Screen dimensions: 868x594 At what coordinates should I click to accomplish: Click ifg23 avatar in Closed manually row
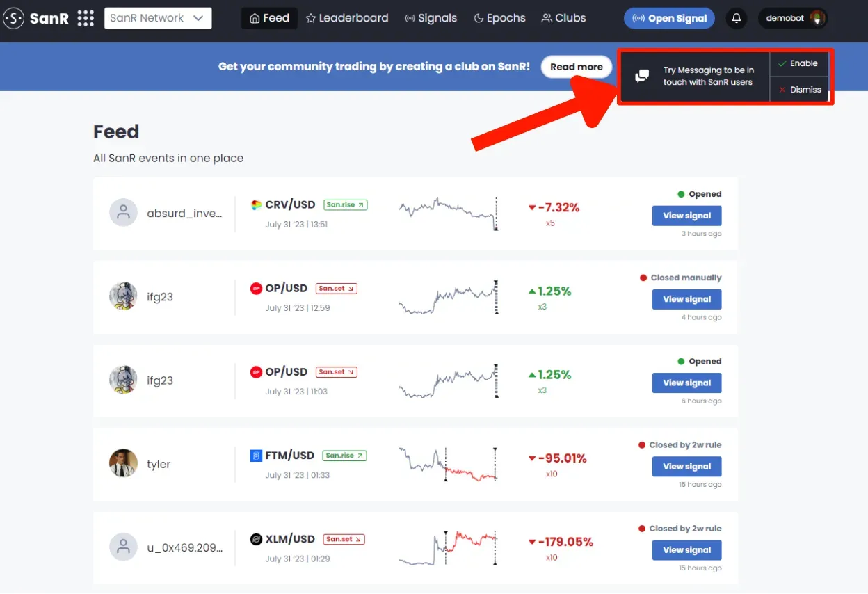(123, 296)
